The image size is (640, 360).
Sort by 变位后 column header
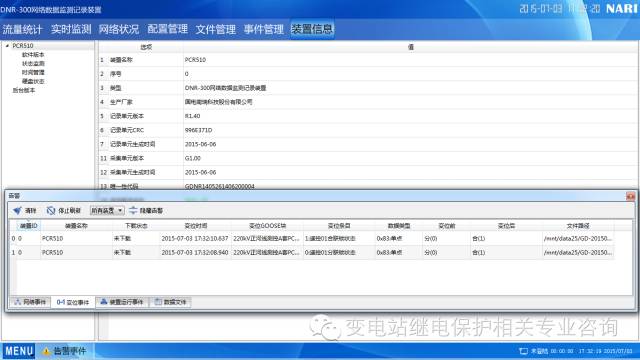[x=506, y=226]
